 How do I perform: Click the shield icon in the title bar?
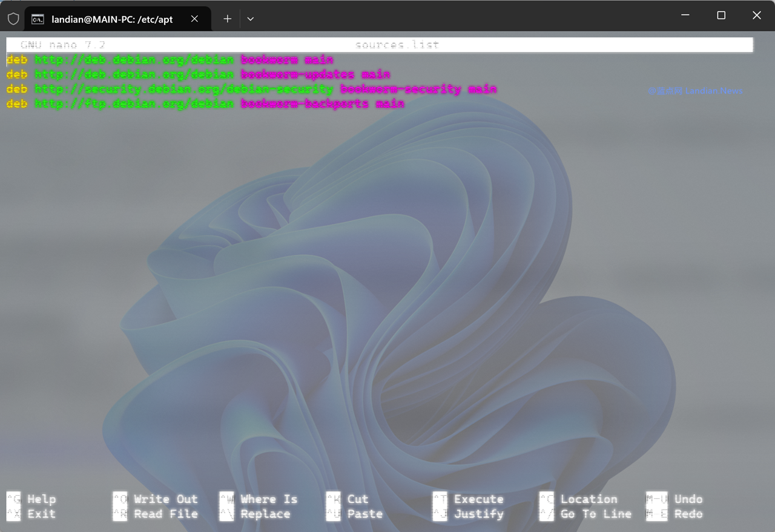click(13, 19)
